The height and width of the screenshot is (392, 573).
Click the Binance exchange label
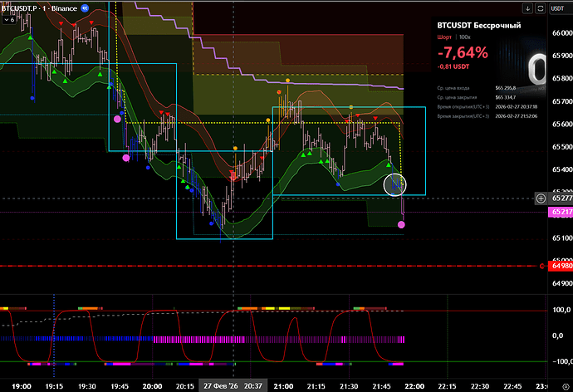pyautogui.click(x=67, y=7)
